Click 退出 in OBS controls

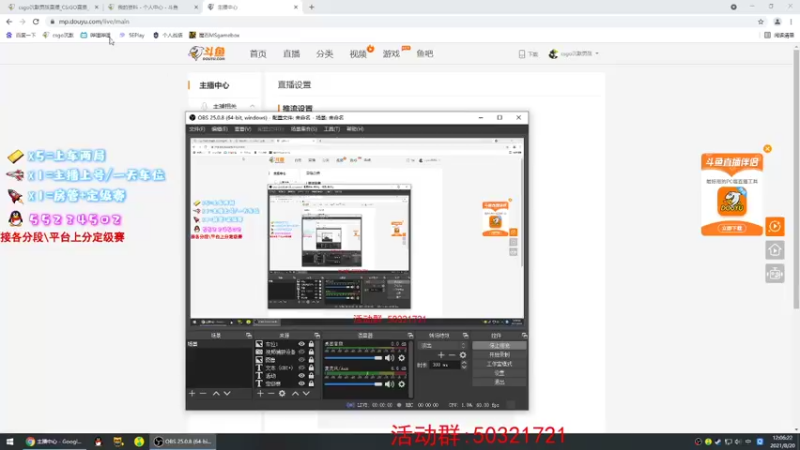pos(499,382)
